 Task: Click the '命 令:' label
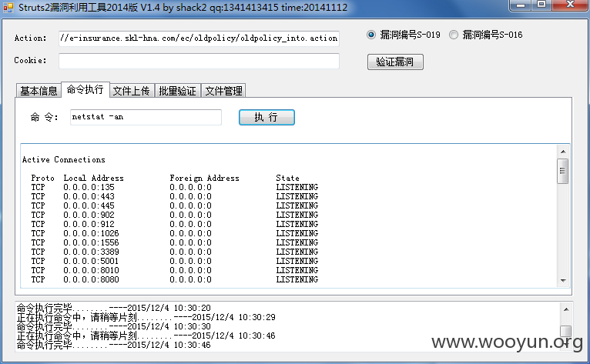pos(45,117)
